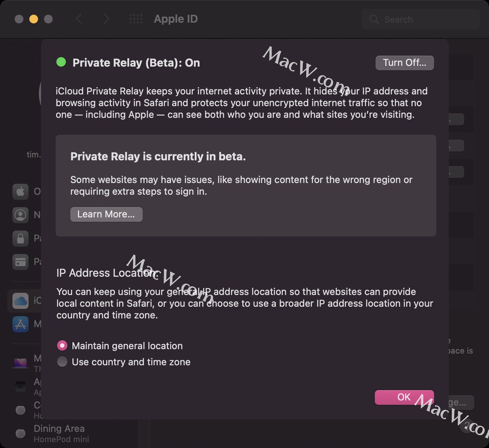The height and width of the screenshot is (448, 489).
Task: Show all preferences grid icon
Action: (136, 19)
